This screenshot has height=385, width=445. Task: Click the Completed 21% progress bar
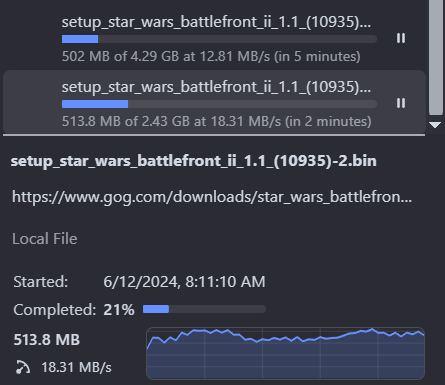204,309
